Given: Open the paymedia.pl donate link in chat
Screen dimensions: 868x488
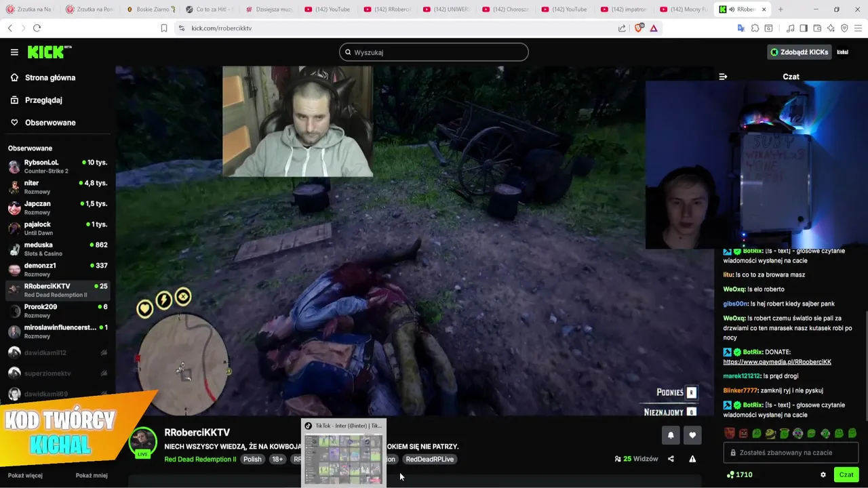Looking at the screenshot, I should pos(777,362).
